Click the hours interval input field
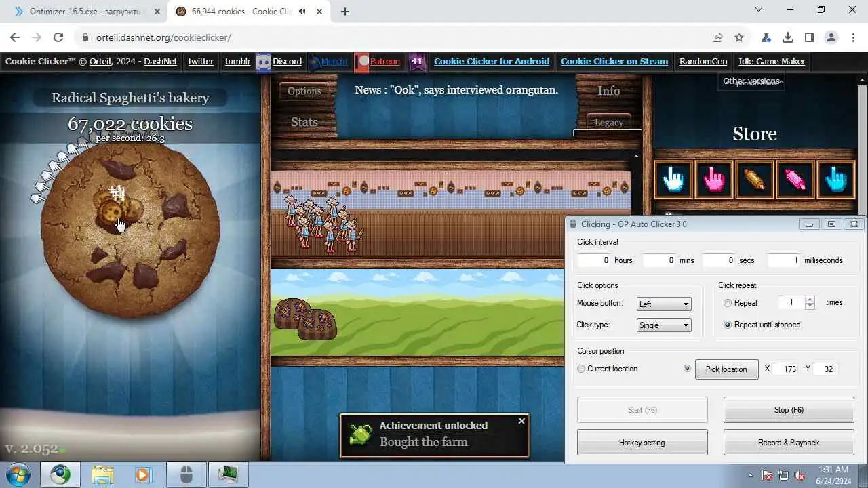This screenshot has width=868, height=488. click(x=593, y=260)
